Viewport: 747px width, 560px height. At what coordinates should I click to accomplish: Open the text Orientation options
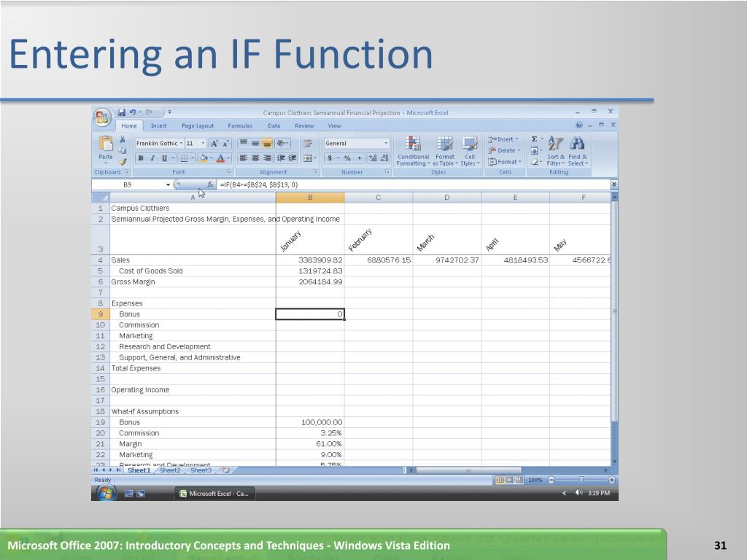[282, 144]
